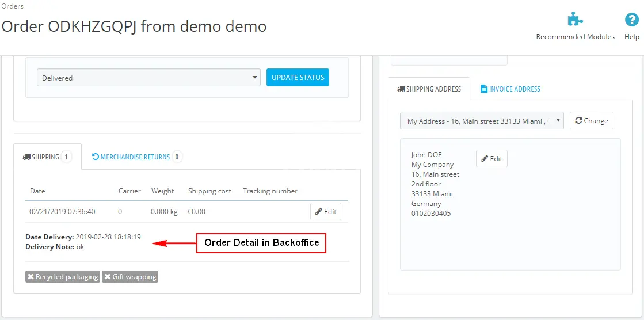Image resolution: width=644 pixels, height=320 pixels.
Task: Click the Help question mark icon
Action: (631, 20)
